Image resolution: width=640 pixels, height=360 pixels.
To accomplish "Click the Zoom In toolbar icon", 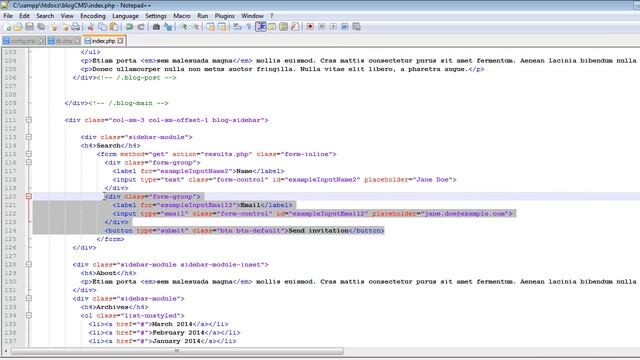I will tap(184, 27).
